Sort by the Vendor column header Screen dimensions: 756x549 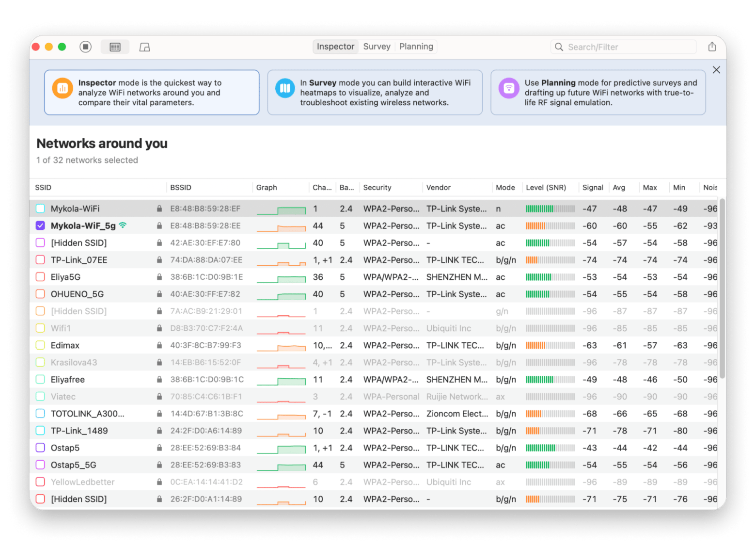[x=438, y=188]
